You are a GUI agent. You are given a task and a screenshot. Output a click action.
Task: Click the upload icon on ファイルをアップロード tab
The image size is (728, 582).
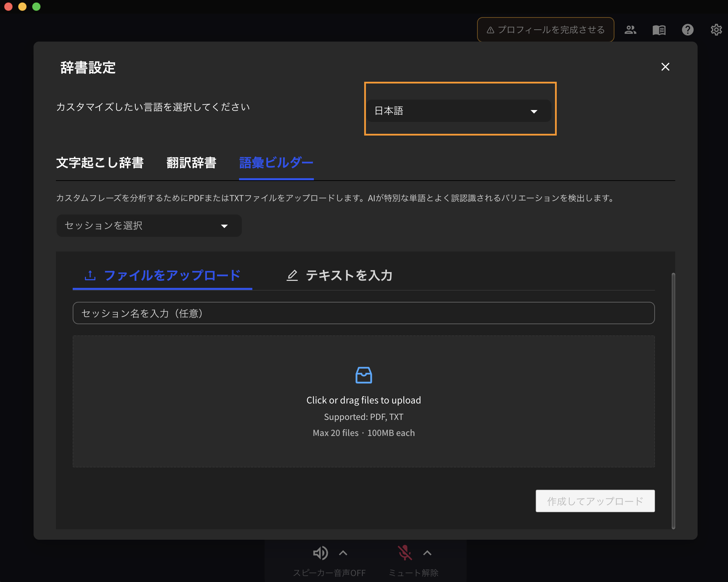coord(91,275)
